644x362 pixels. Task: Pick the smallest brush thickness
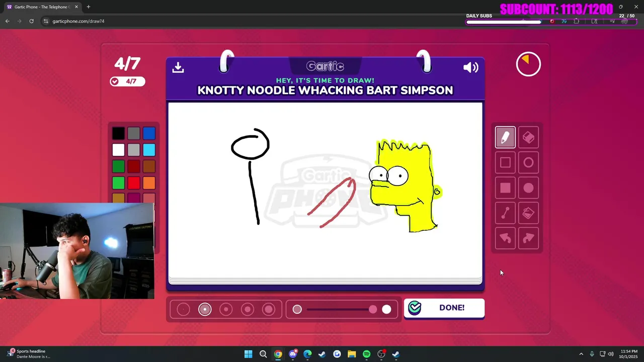point(183,309)
